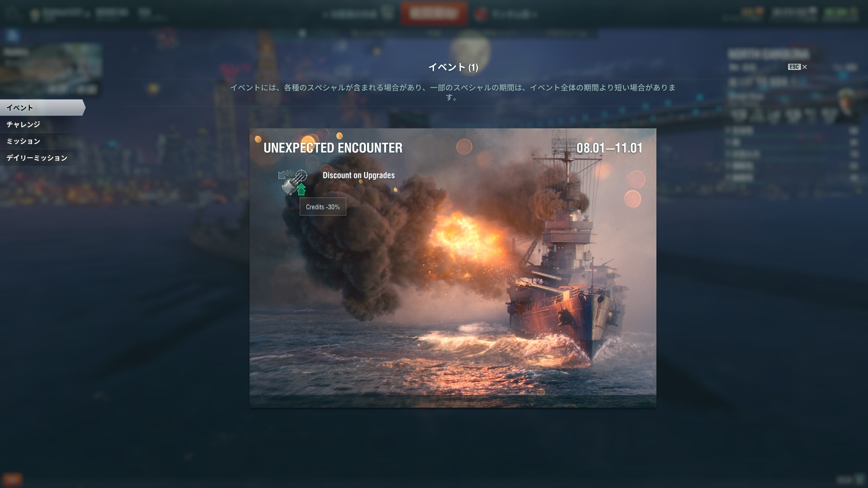Click the blurred North Carolina ship name

pyautogui.click(x=769, y=54)
